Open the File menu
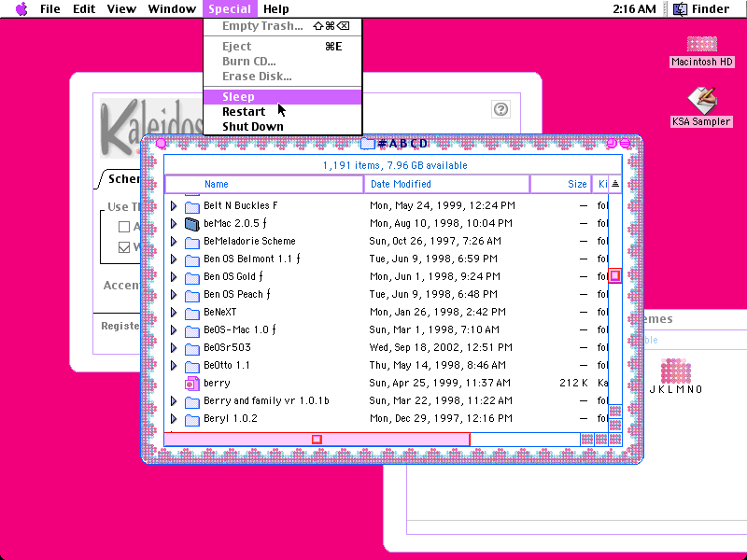Viewport: 747px width, 560px height. coord(50,9)
